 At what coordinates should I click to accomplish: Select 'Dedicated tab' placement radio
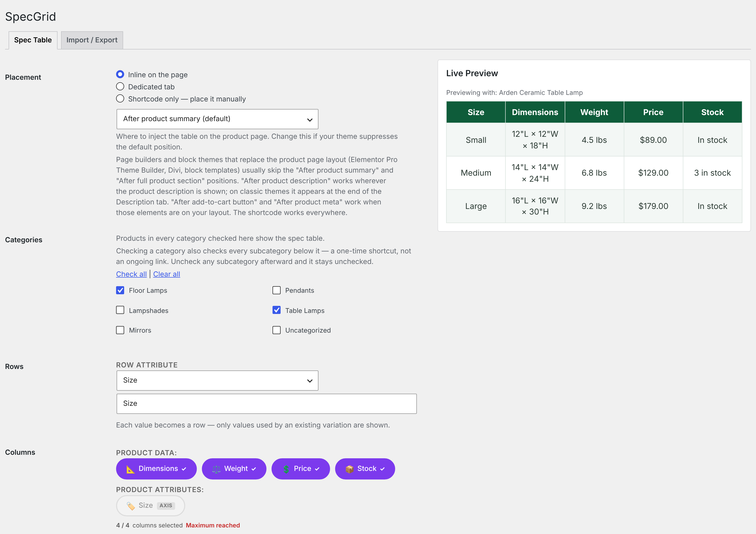coord(120,87)
